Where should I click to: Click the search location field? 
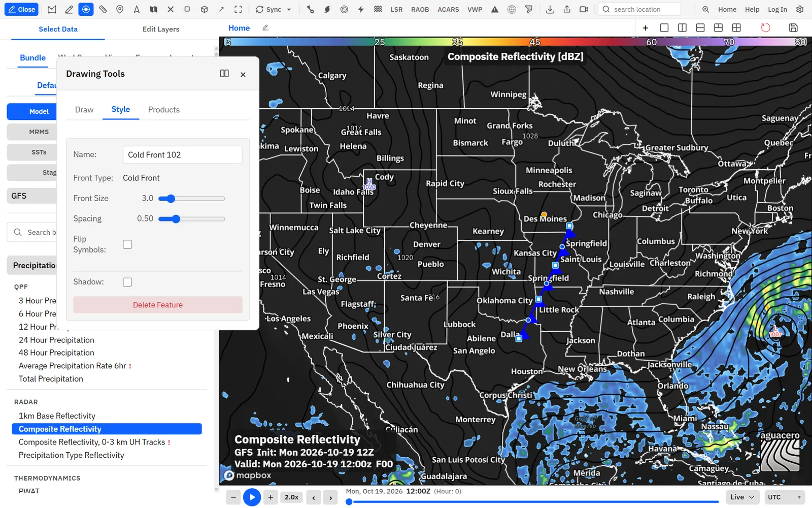[x=639, y=9]
